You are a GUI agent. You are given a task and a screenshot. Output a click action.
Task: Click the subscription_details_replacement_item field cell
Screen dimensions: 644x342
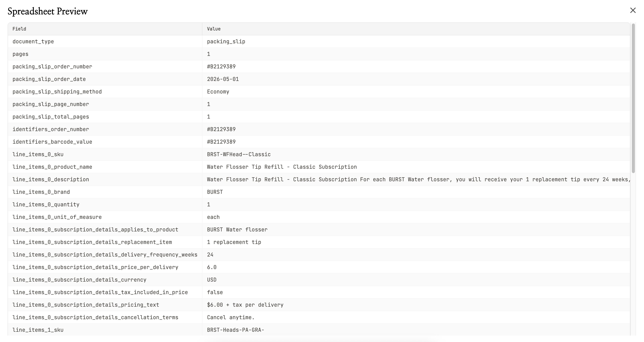click(x=105, y=242)
